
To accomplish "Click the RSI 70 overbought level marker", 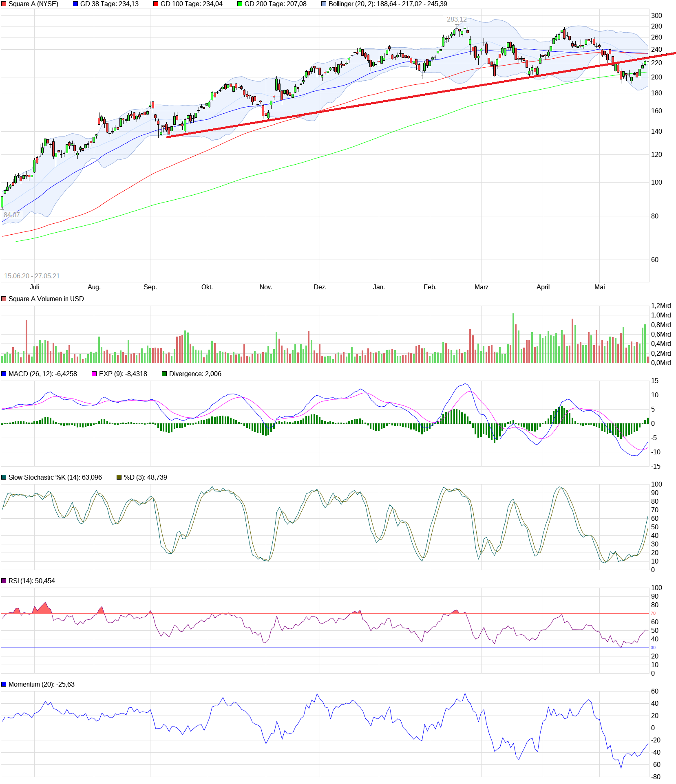I will [x=653, y=614].
